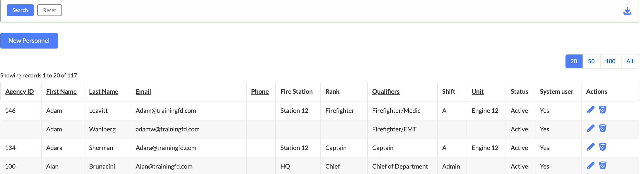Sort table by Agency ID column
Image resolution: width=644 pixels, height=174 pixels.
click(20, 92)
